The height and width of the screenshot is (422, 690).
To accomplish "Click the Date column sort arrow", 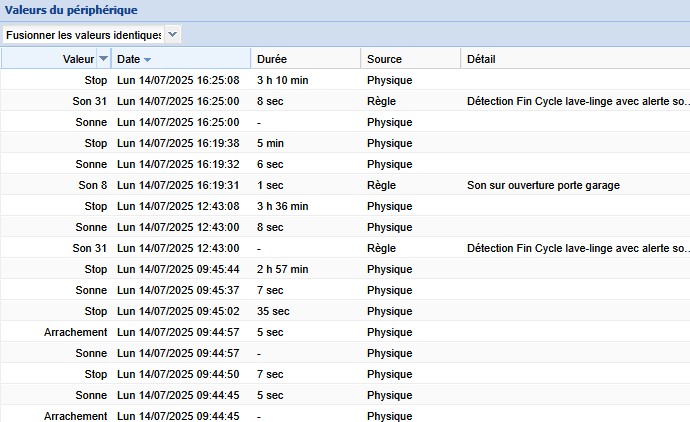I will pos(147,60).
